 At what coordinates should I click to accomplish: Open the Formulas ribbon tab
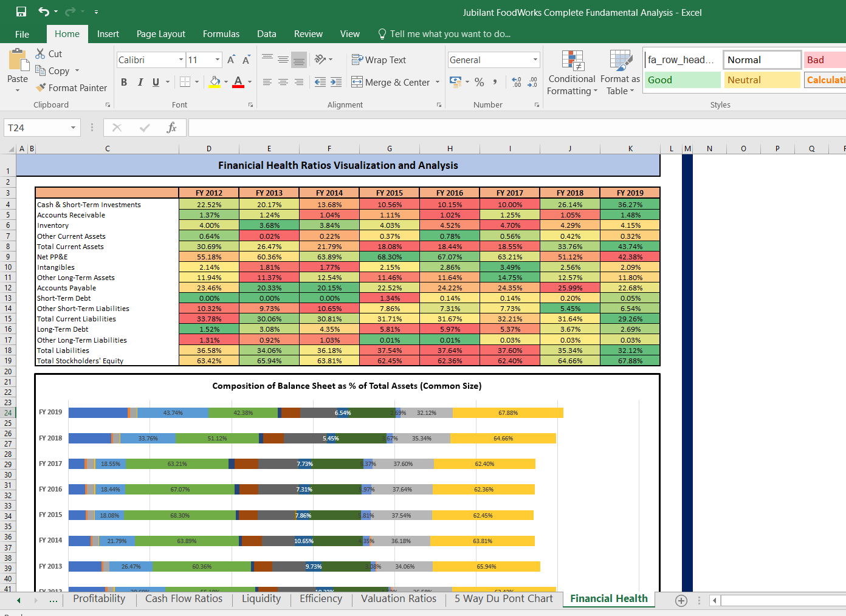(x=221, y=34)
